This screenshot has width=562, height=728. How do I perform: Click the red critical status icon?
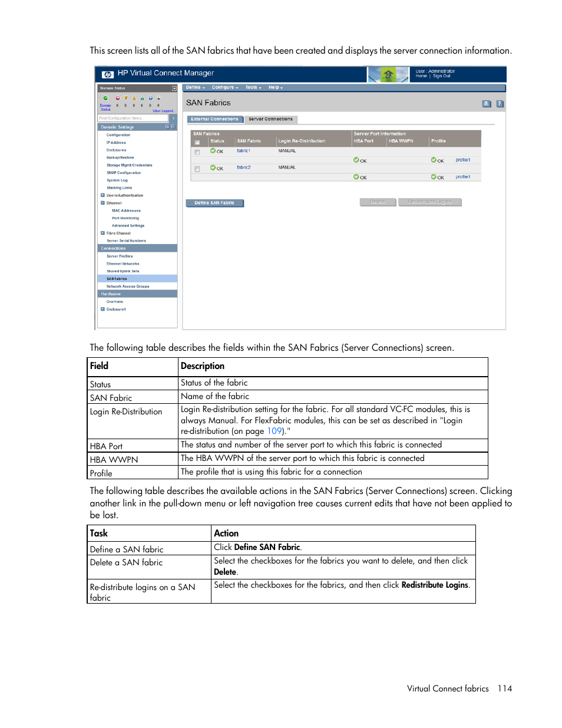click(117, 98)
